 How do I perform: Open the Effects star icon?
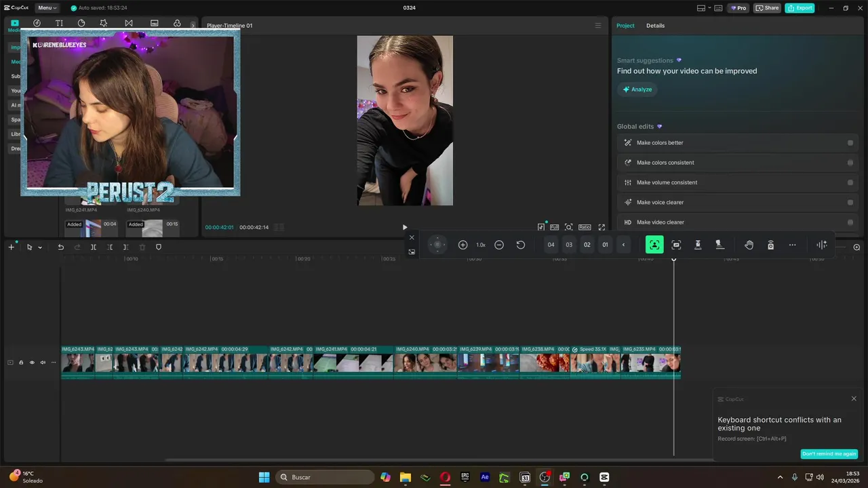click(x=103, y=23)
